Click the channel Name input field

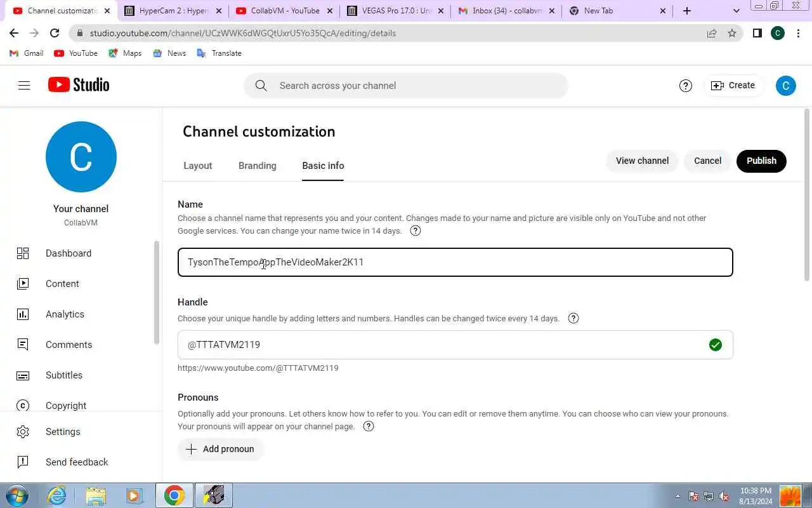tap(455, 262)
